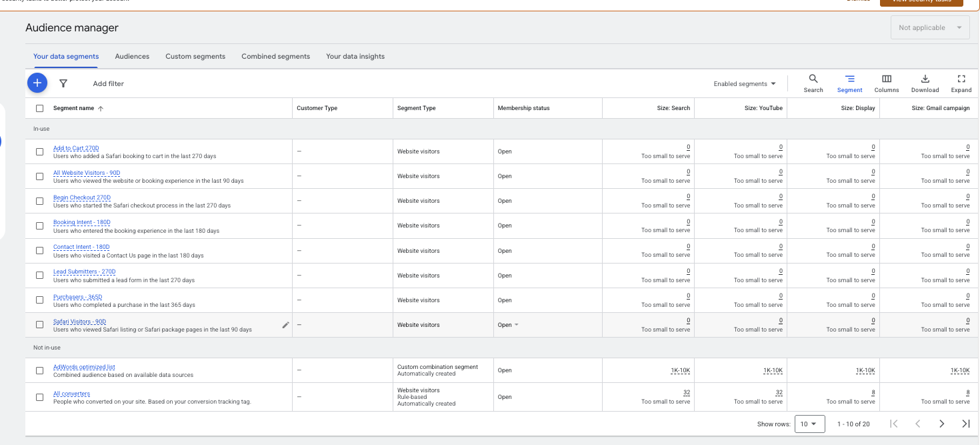Open the Your data insights tab
The image size is (980, 445).
[x=355, y=57]
